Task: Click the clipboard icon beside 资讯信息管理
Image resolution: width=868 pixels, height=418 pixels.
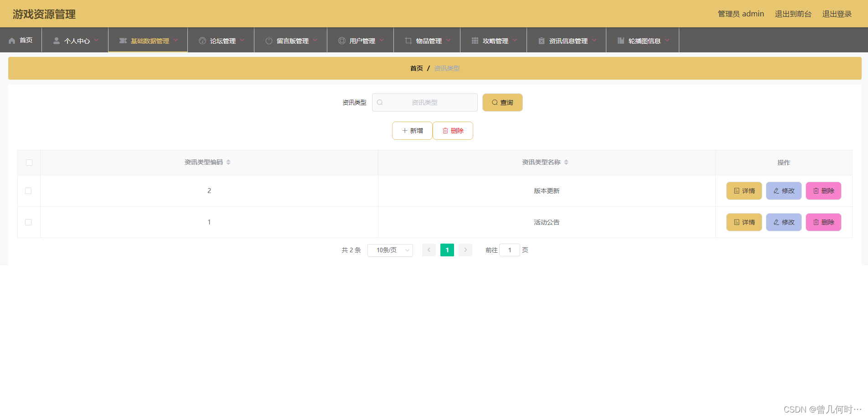Action: [542, 41]
